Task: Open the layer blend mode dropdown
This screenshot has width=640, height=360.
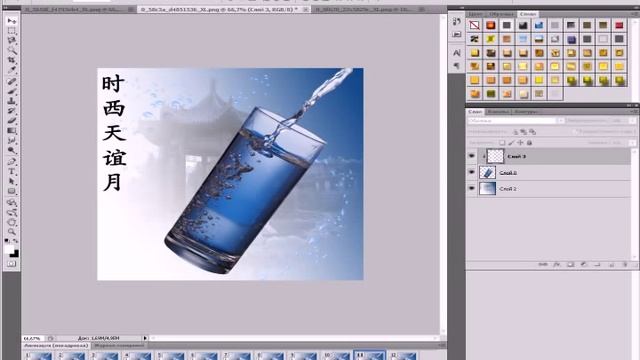Action: point(516,121)
